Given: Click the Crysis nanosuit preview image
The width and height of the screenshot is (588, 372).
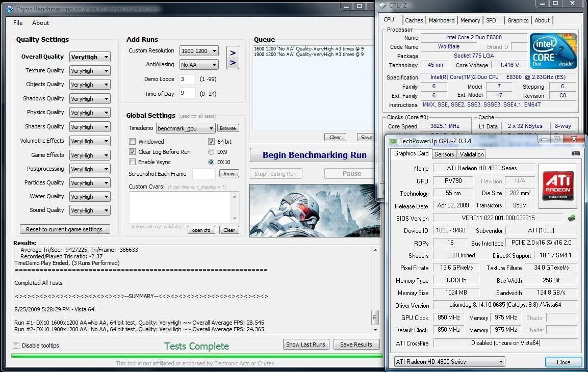Looking at the screenshot, I should click(315, 210).
